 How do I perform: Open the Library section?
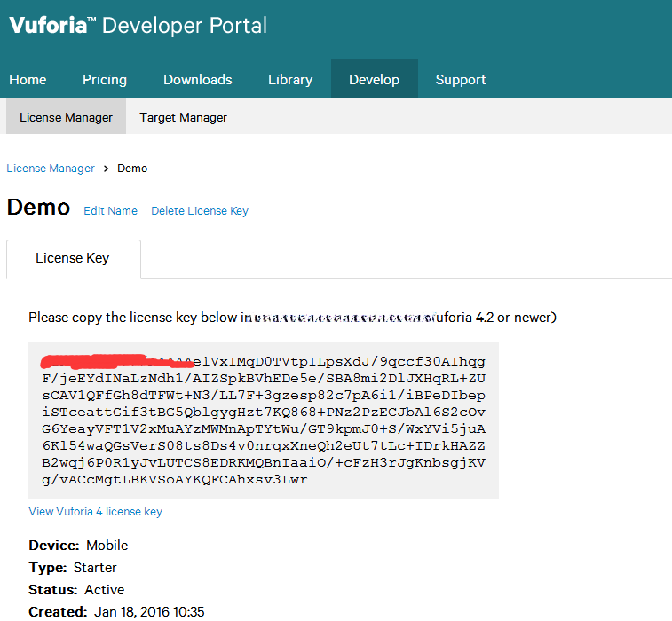coord(290,80)
